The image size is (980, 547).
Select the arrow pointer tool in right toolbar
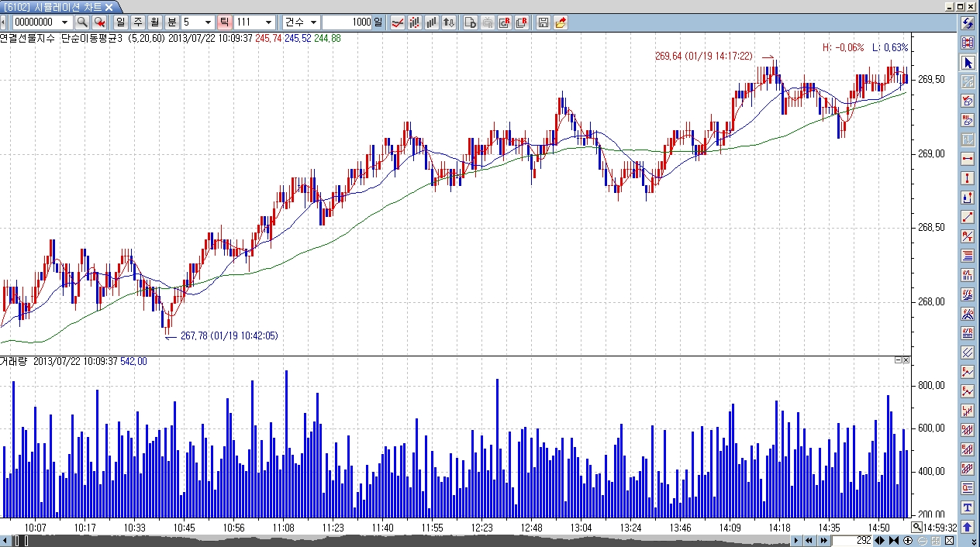968,62
